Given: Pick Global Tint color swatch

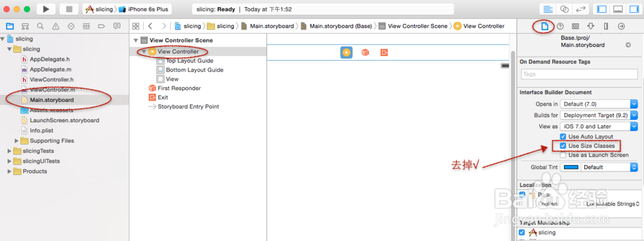Looking at the screenshot, I should (x=571, y=168).
